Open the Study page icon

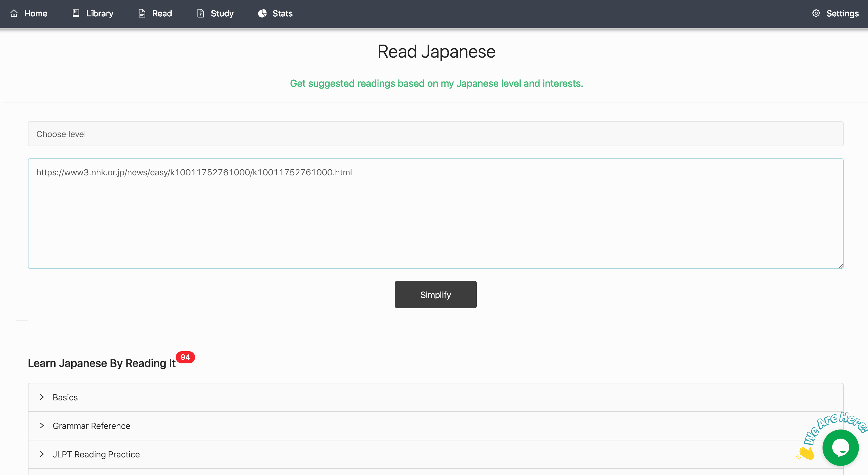click(x=200, y=13)
